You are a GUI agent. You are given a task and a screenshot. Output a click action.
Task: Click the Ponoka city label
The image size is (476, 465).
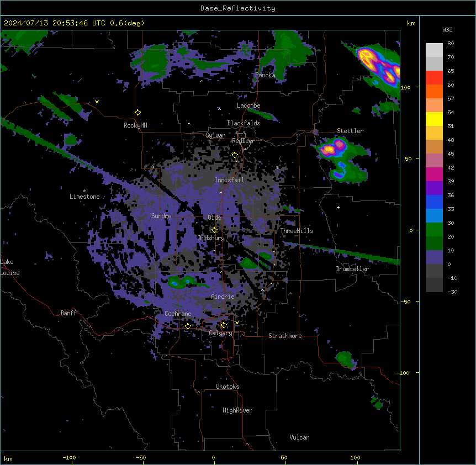click(265, 75)
